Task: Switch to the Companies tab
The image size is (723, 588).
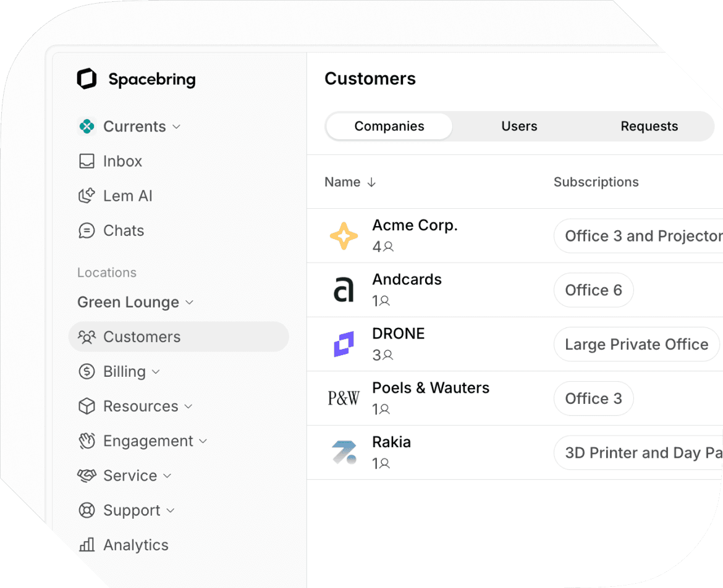Action: click(x=389, y=126)
